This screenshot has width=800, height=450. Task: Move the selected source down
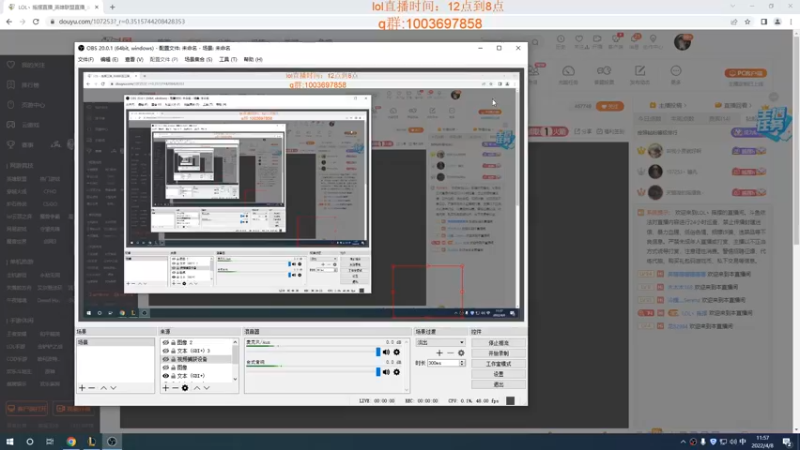207,388
